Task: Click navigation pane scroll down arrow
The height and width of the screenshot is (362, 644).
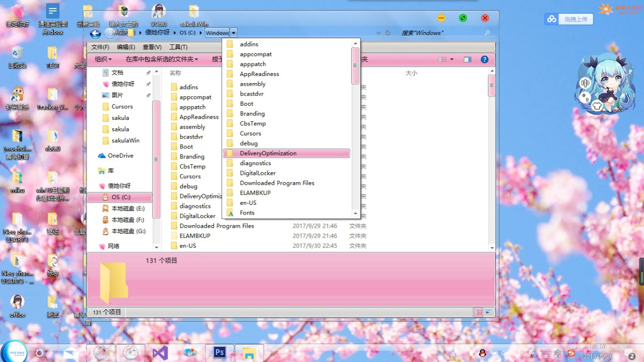Action: pyautogui.click(x=156, y=247)
